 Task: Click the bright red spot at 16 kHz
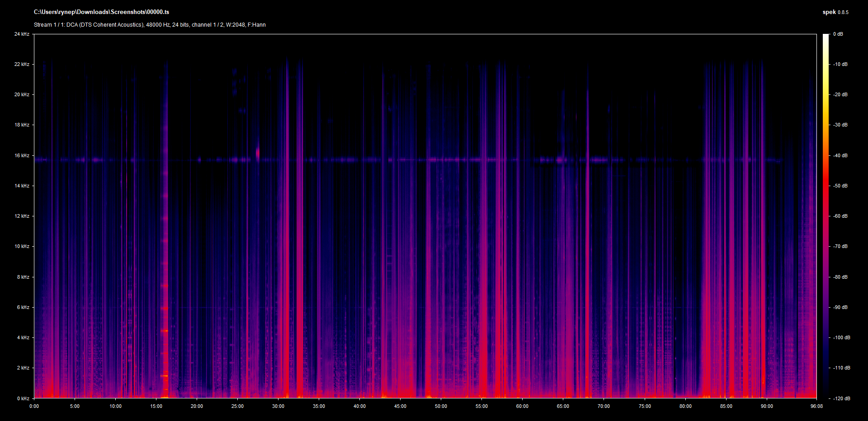coord(258,154)
